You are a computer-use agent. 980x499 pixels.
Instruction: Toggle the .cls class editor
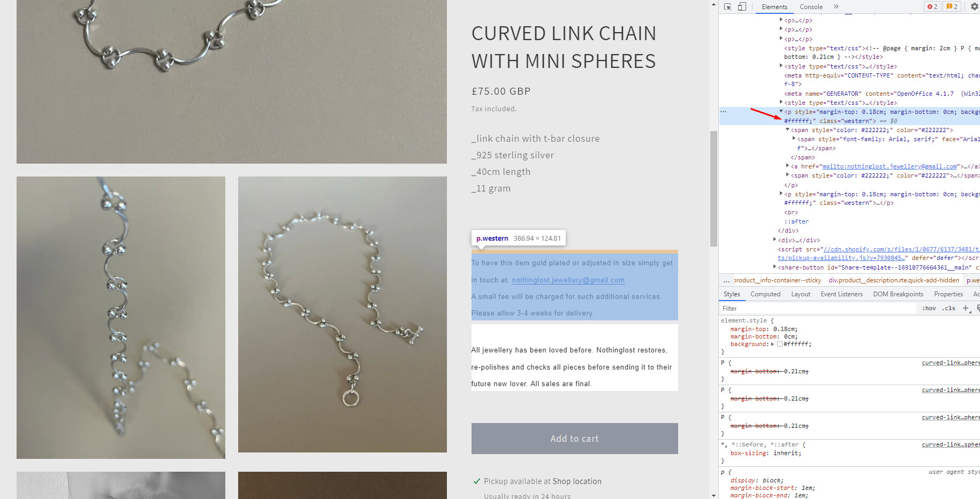click(x=949, y=308)
